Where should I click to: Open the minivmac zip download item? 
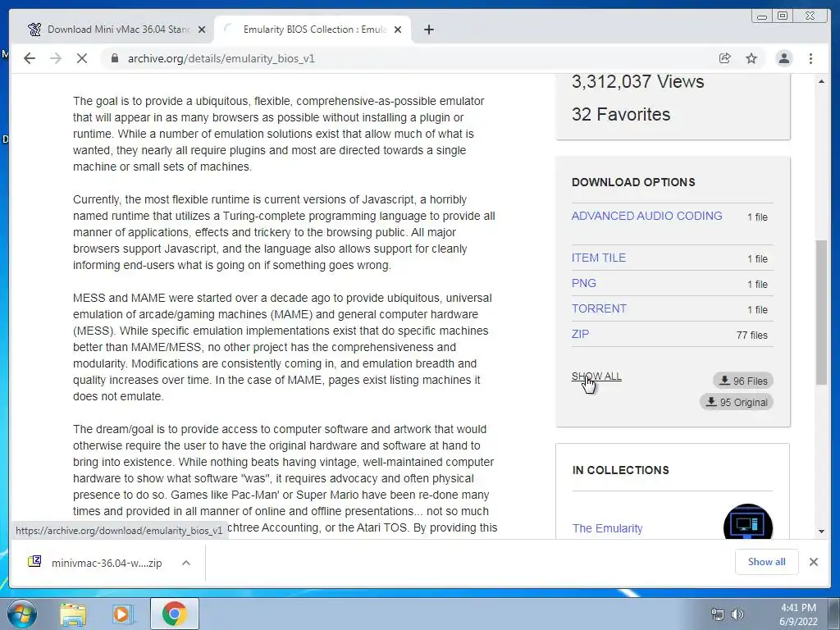[97, 563]
